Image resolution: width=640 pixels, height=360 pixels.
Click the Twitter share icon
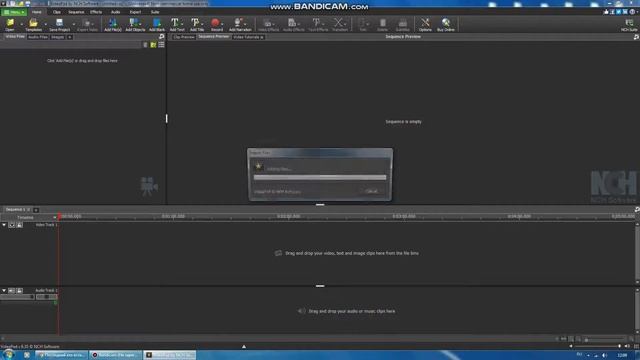pos(618,12)
